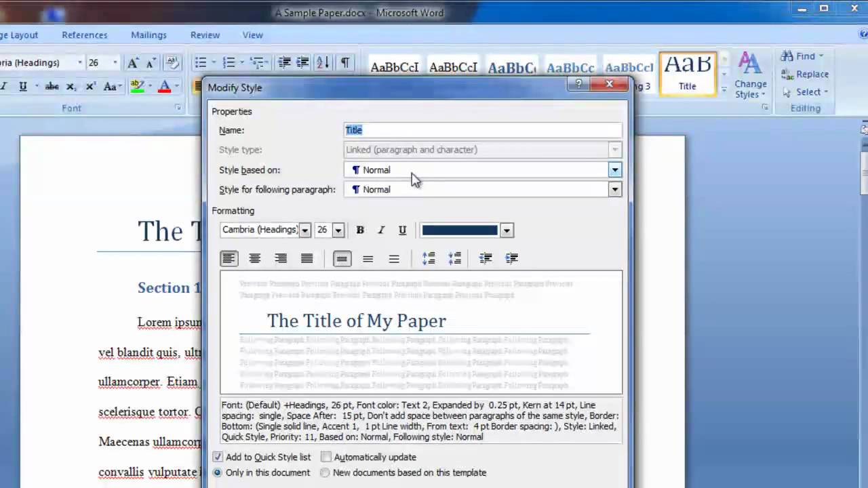Click dark blue font color swatch
Viewport: 868px width, 488px height.
click(x=460, y=230)
